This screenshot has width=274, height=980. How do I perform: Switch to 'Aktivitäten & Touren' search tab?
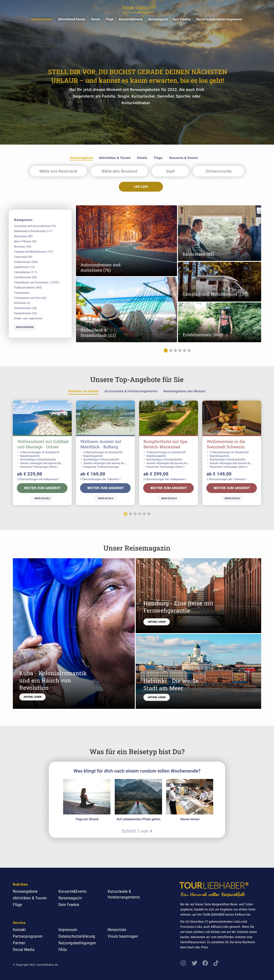click(115, 158)
